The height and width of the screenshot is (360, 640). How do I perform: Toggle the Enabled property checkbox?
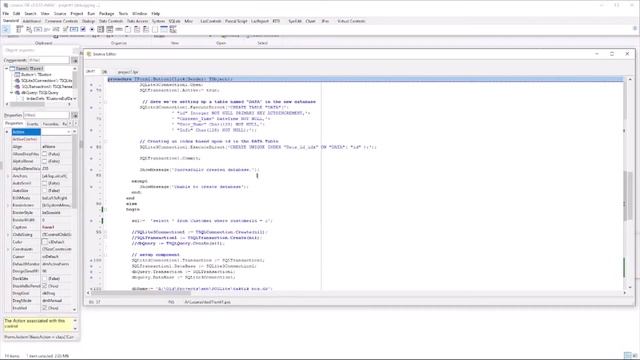pyautogui.click(x=44, y=308)
